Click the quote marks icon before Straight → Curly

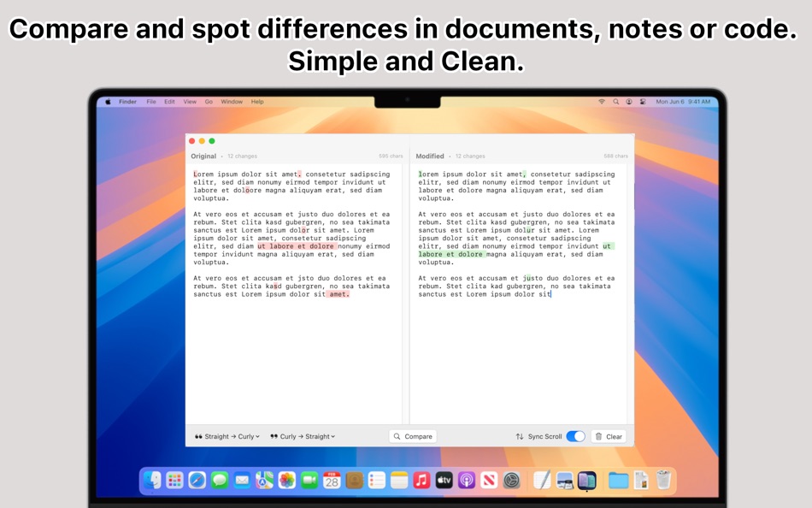tap(198, 436)
